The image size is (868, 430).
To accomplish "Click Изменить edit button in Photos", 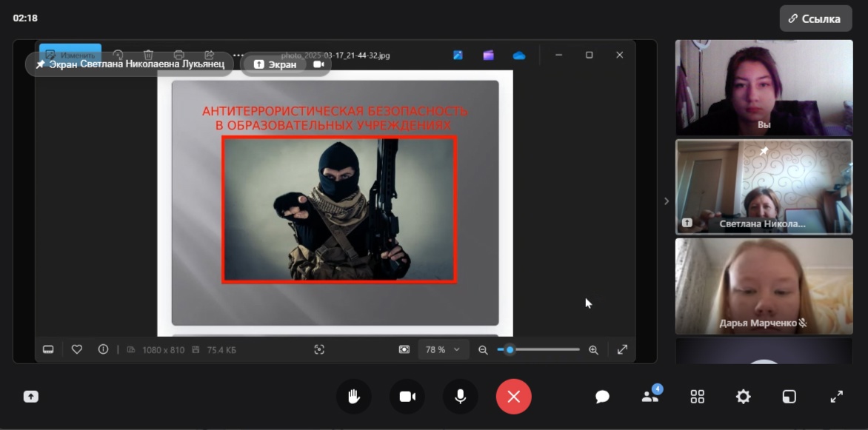I will click(x=70, y=55).
